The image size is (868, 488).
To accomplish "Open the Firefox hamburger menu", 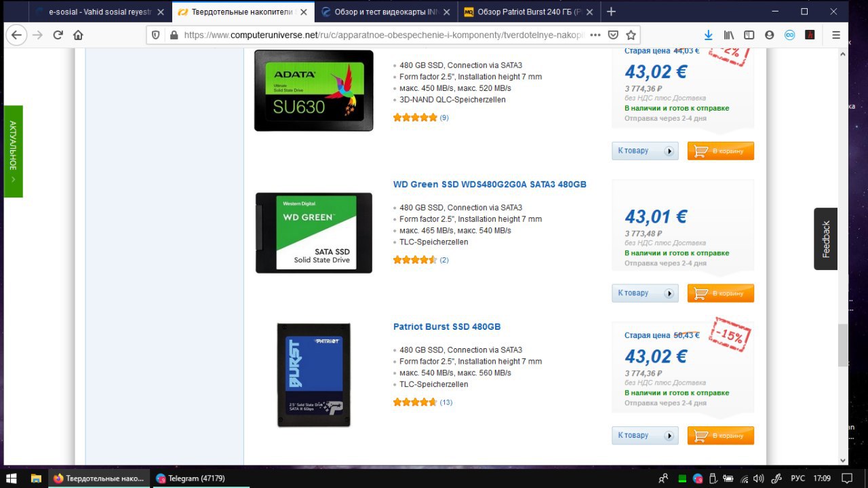I will click(x=836, y=35).
